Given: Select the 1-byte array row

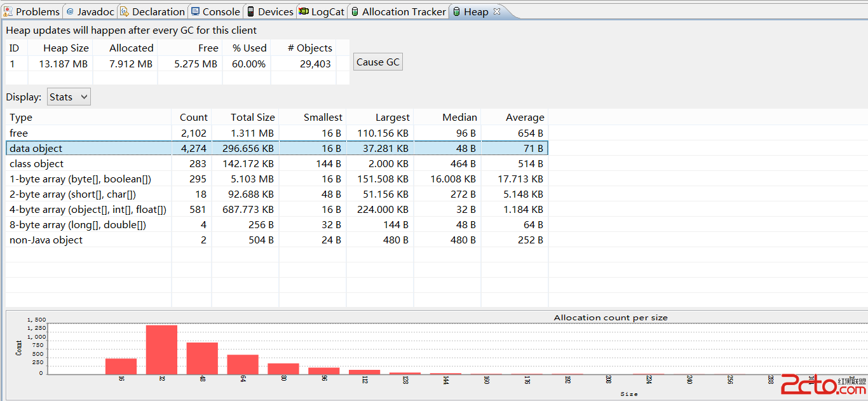Looking at the screenshot, I should 89,179.
